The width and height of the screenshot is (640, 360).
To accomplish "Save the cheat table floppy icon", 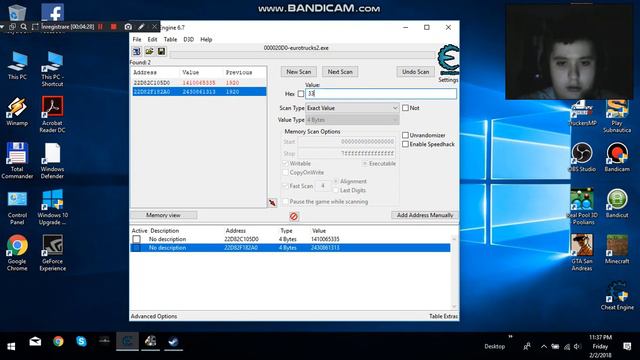I will click(x=162, y=51).
